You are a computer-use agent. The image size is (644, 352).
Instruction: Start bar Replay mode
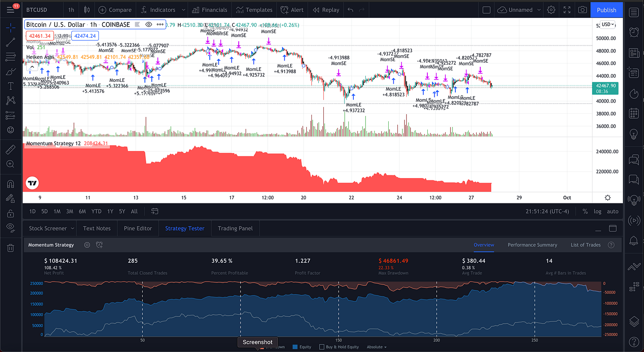coord(326,10)
